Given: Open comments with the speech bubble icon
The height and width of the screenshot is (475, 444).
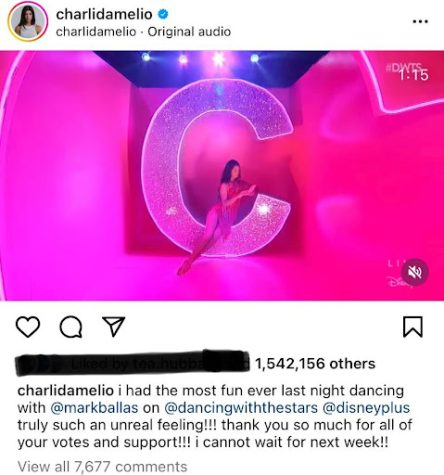Looking at the screenshot, I should point(71,327).
